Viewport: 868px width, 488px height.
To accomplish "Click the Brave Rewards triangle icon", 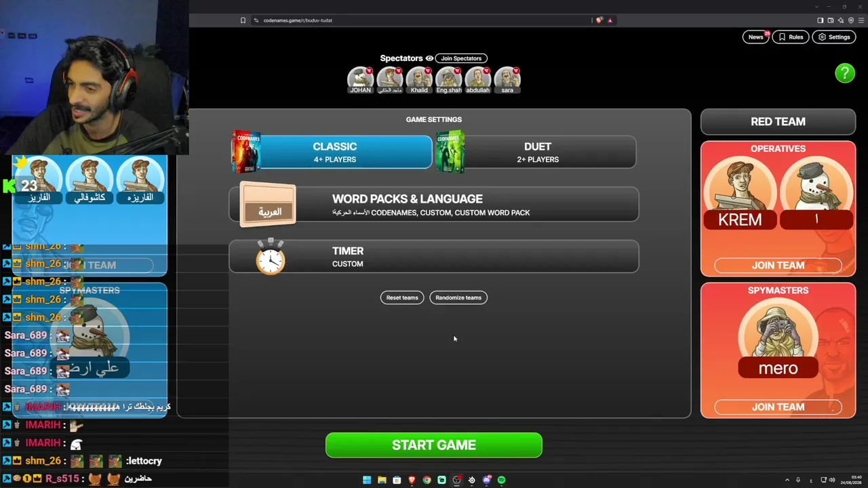I will [x=610, y=20].
